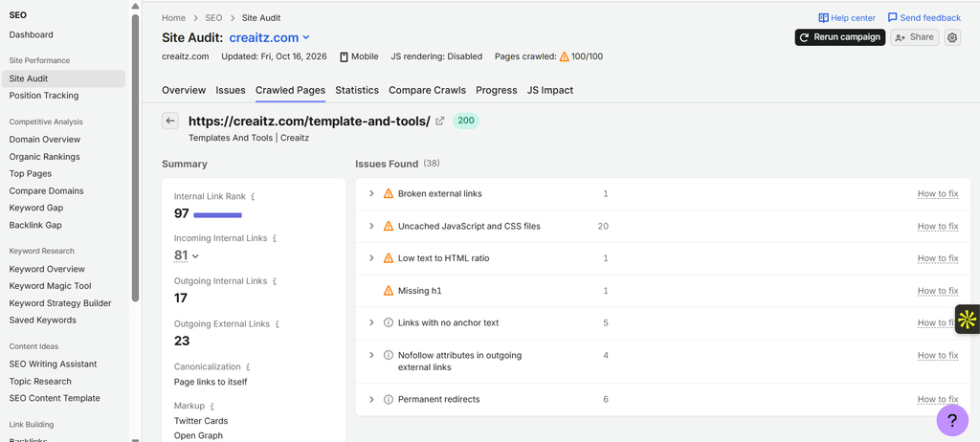This screenshot has width=980, height=442.
Task: Open the page URL's external link icon
Action: [440, 122]
